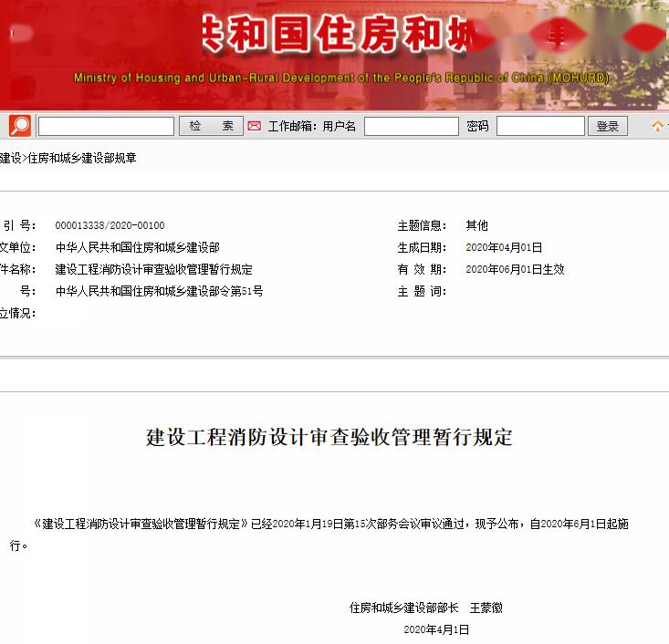The image size is (669, 644).
Task: Click the announcement paragraph text
Action: click(x=319, y=535)
